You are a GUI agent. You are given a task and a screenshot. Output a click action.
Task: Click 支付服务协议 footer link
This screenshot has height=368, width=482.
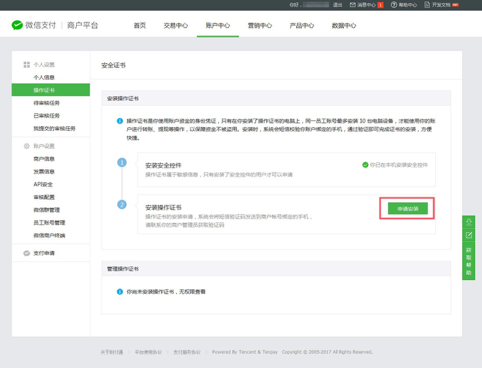point(187,352)
